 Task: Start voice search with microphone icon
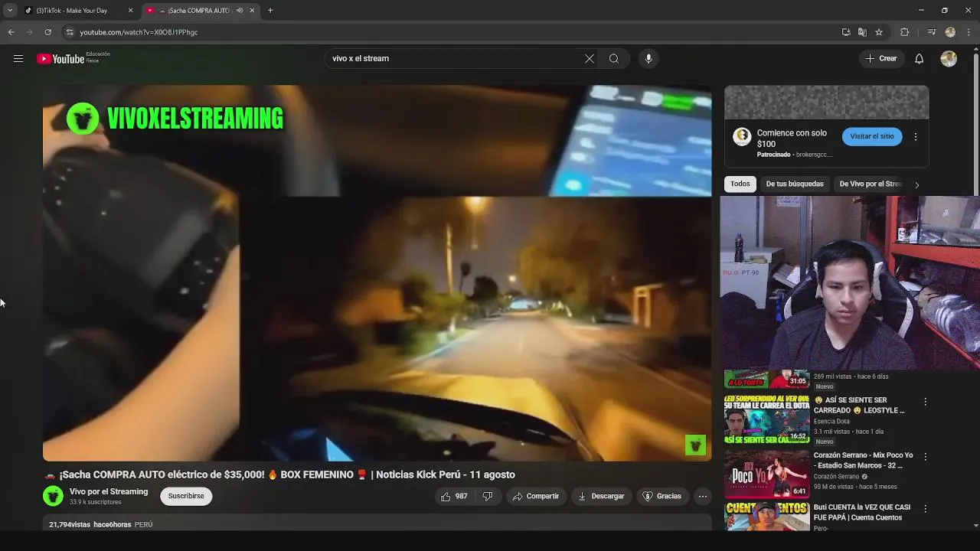pos(648,59)
